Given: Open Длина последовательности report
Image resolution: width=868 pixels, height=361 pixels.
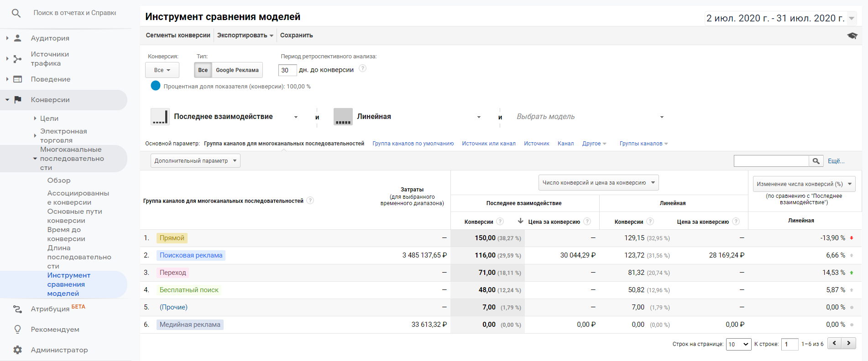Looking at the screenshot, I should (79, 257).
